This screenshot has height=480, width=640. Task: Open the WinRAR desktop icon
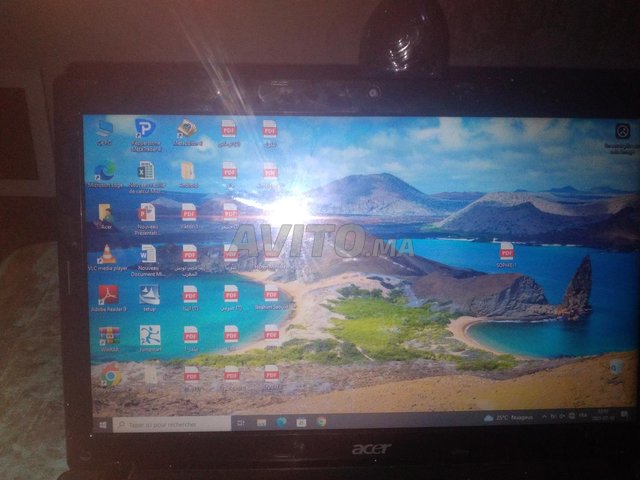coord(109,336)
